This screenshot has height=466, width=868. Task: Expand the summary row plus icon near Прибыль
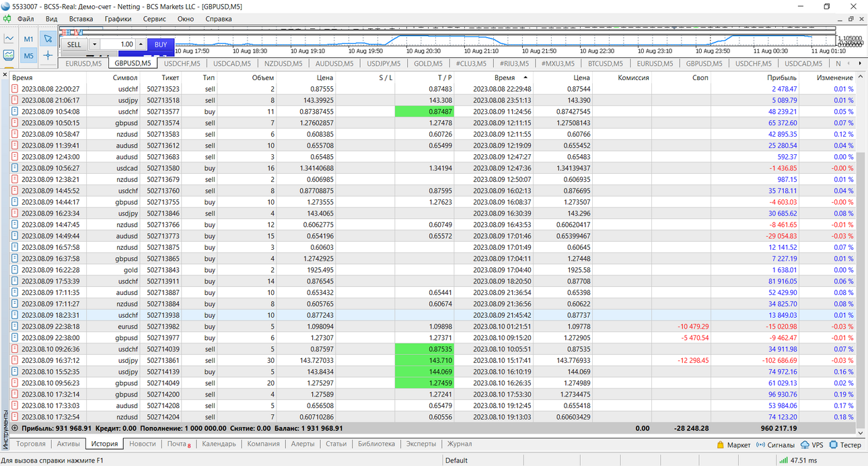pyautogui.click(x=15, y=428)
